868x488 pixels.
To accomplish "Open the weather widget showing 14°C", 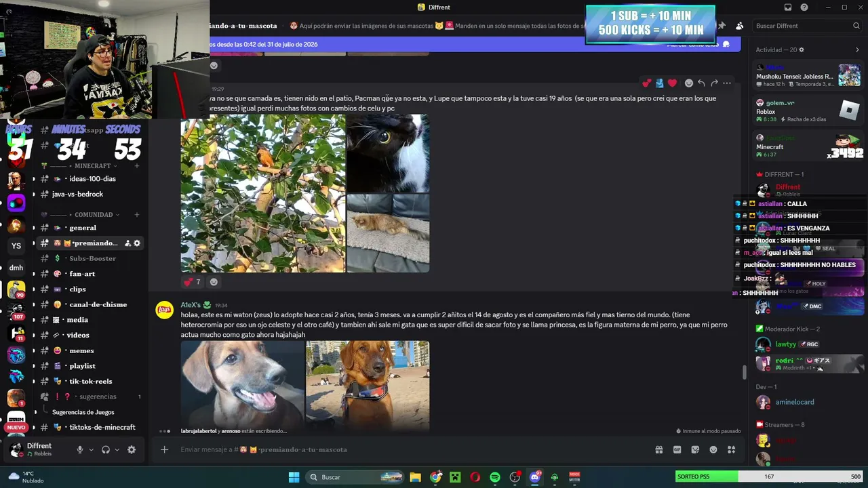I will 26,477.
